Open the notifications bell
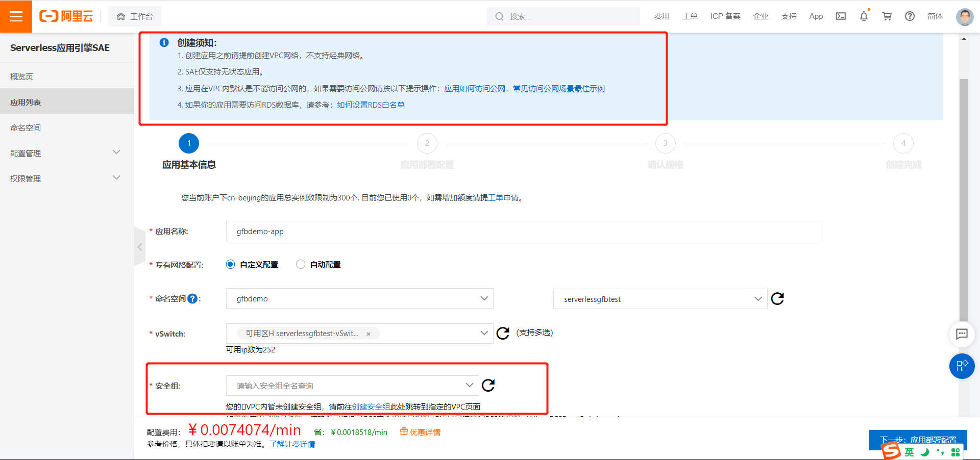 coord(863,16)
